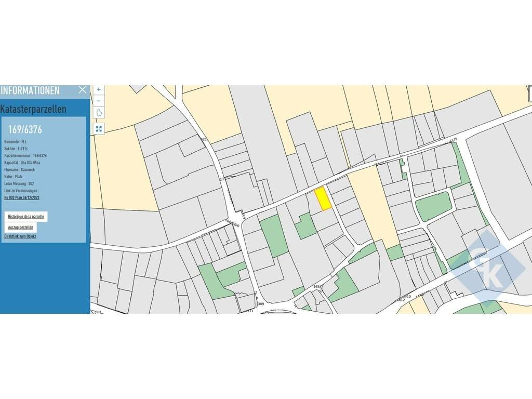Open the Direktlink zum Objekt link

(20, 236)
